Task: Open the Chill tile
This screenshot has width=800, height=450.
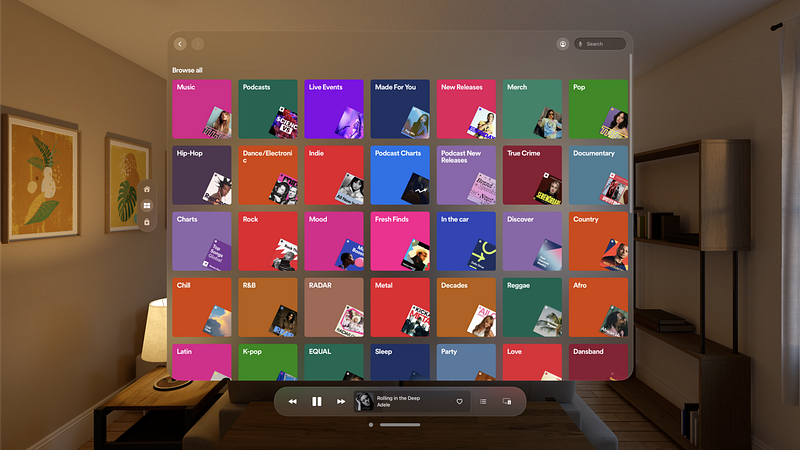Action: pos(202,307)
